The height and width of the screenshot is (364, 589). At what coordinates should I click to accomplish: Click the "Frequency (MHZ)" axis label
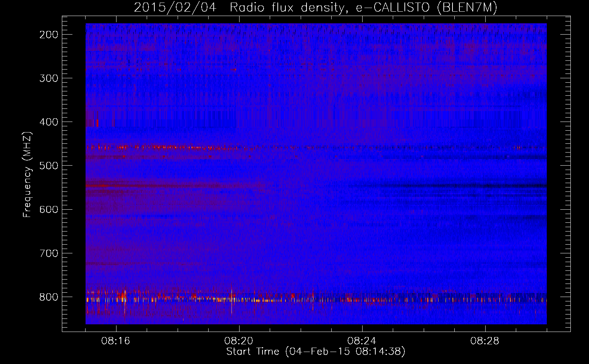click(x=27, y=174)
